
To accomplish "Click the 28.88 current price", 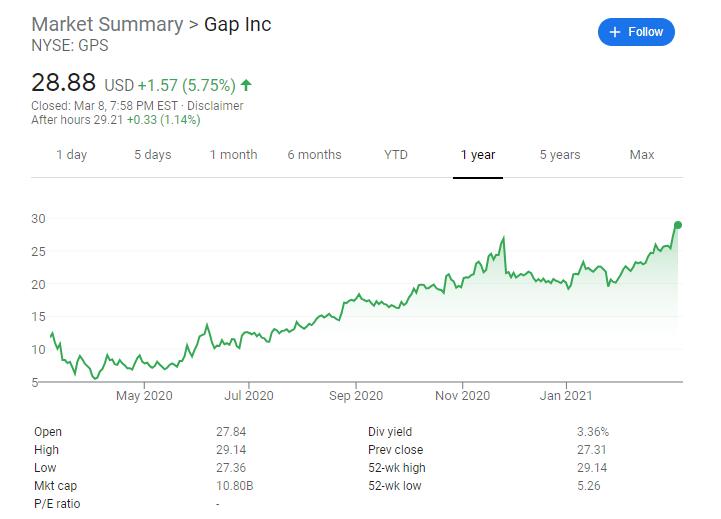I will pos(65,84).
